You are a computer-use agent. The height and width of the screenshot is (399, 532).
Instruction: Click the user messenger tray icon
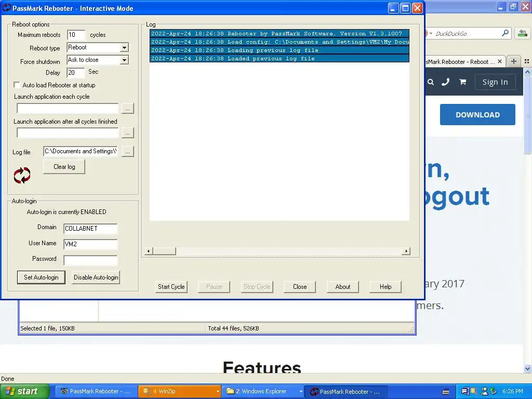pyautogui.click(x=485, y=391)
